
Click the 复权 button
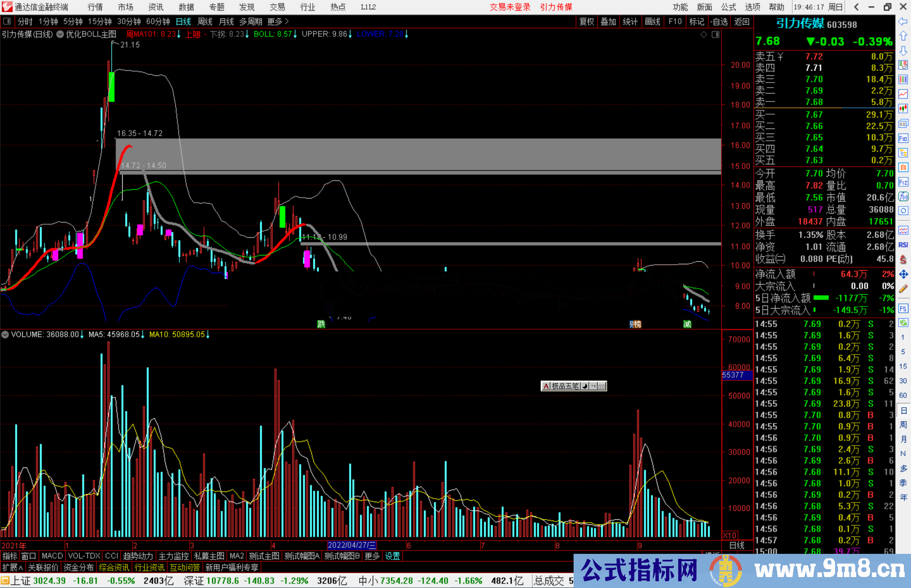587,21
